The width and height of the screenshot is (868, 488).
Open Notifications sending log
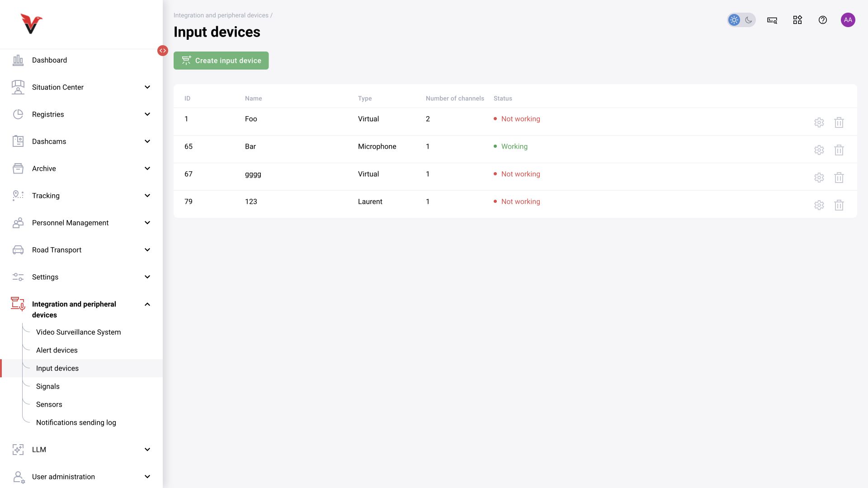(76, 422)
